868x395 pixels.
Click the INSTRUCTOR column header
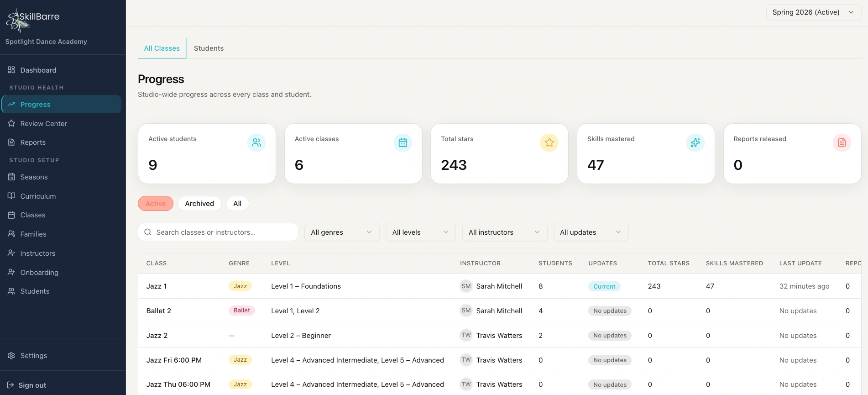(x=480, y=263)
